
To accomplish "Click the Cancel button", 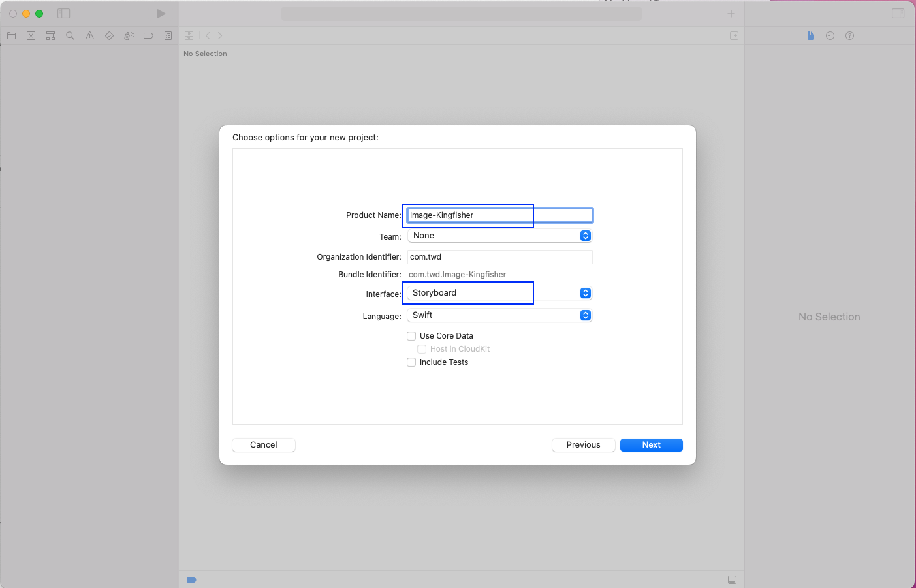I will click(264, 445).
